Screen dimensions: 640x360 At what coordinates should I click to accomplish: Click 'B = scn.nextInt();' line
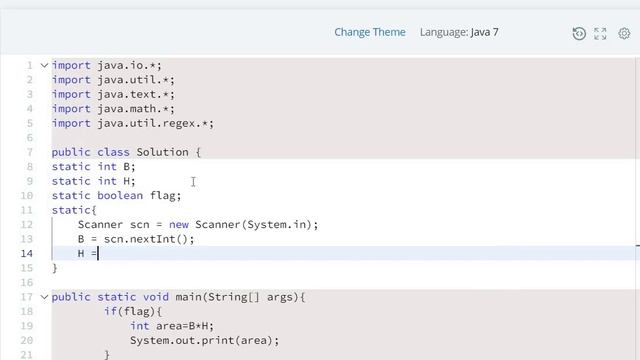pos(136,239)
